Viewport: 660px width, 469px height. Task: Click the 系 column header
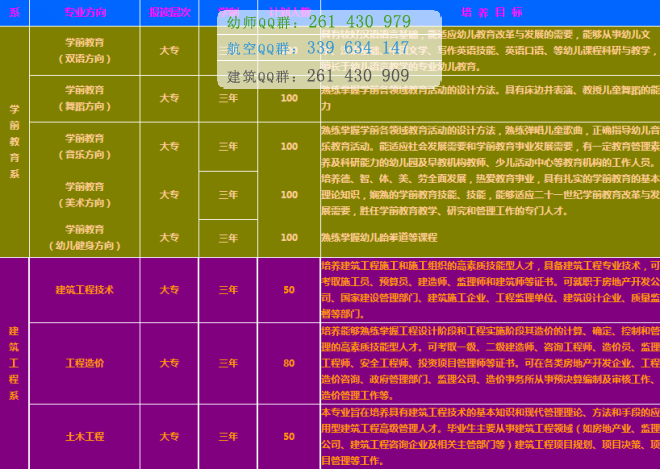[14, 12]
